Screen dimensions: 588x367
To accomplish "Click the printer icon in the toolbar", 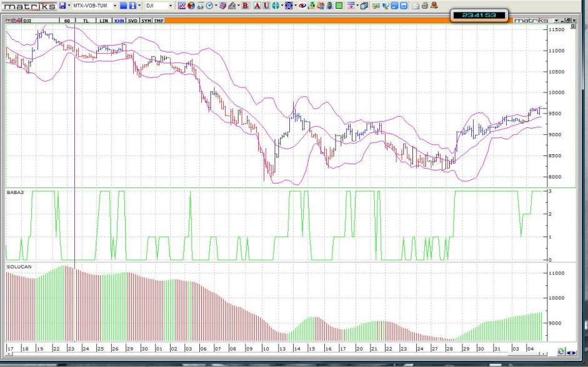I will pyautogui.click(x=425, y=6).
